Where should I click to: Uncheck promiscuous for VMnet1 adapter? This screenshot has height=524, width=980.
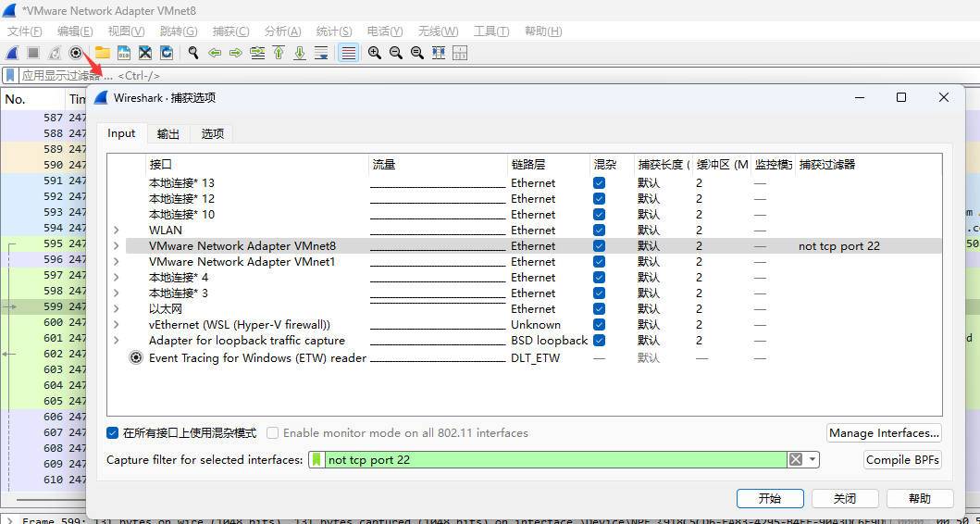(x=599, y=261)
